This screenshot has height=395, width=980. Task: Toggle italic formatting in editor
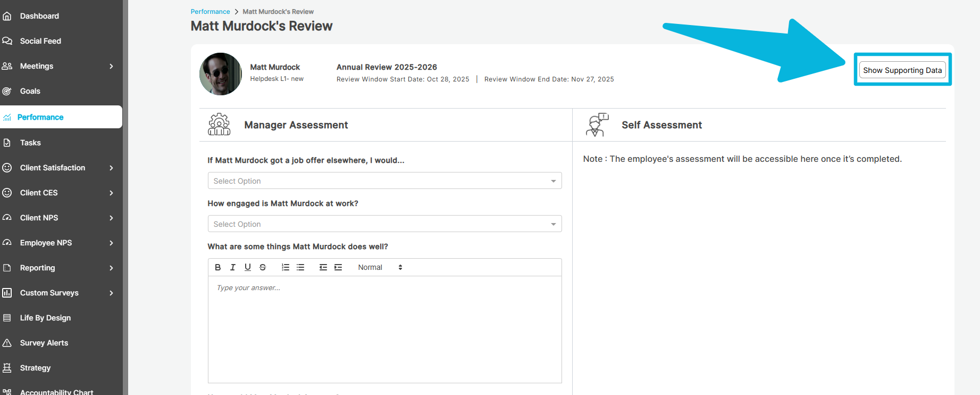[x=232, y=267]
